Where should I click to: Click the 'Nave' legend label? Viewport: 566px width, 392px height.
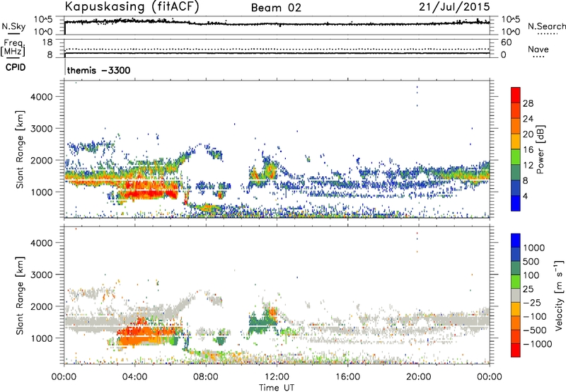coord(538,49)
